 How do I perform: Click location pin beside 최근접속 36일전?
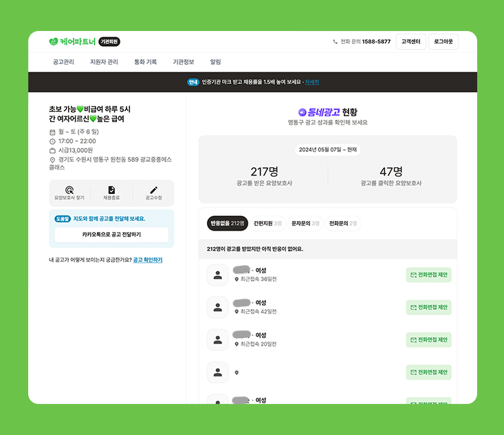237,279
